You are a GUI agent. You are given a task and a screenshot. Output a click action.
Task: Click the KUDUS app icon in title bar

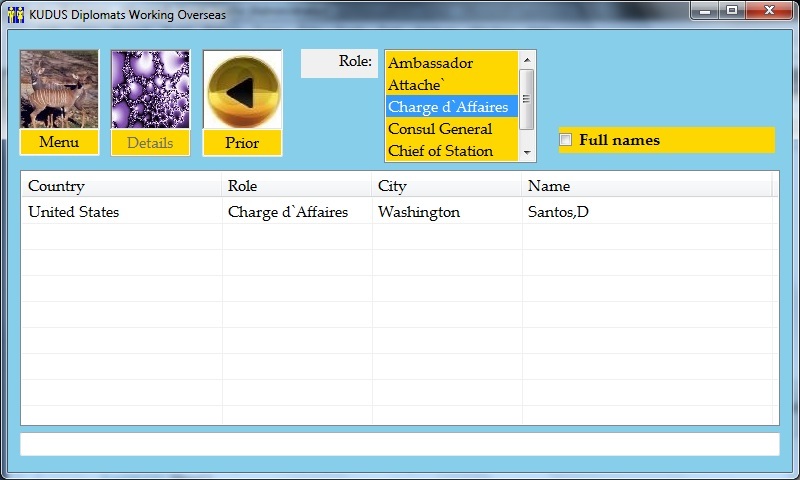pyautogui.click(x=16, y=15)
